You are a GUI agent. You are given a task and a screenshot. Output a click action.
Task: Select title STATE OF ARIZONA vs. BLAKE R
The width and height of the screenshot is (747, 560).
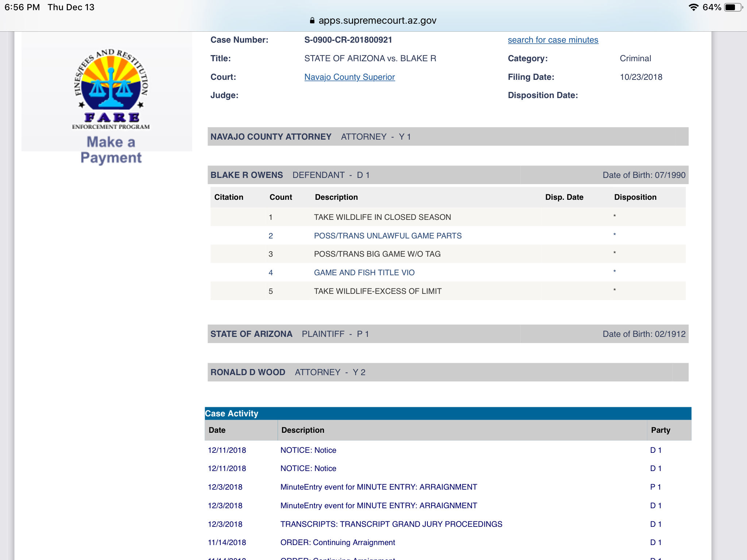click(x=370, y=58)
